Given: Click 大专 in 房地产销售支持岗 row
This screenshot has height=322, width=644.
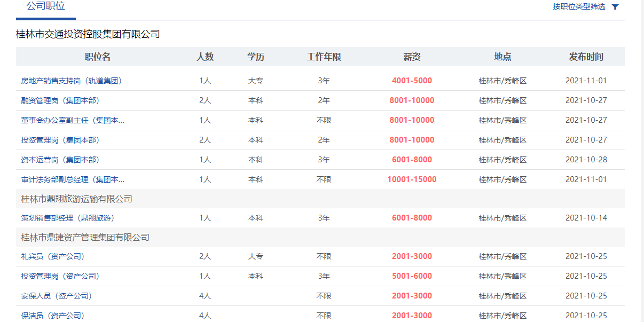Looking at the screenshot, I should tap(256, 81).
